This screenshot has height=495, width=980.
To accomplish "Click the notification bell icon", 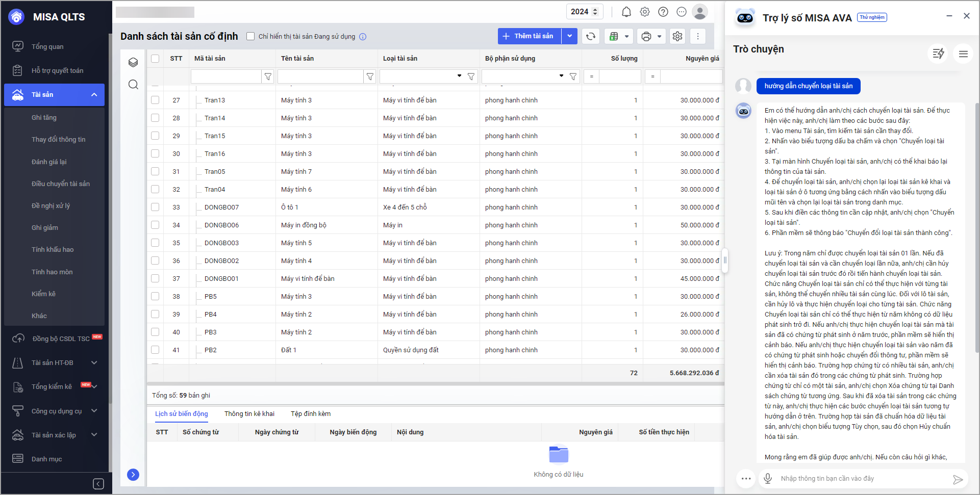I will coord(626,12).
